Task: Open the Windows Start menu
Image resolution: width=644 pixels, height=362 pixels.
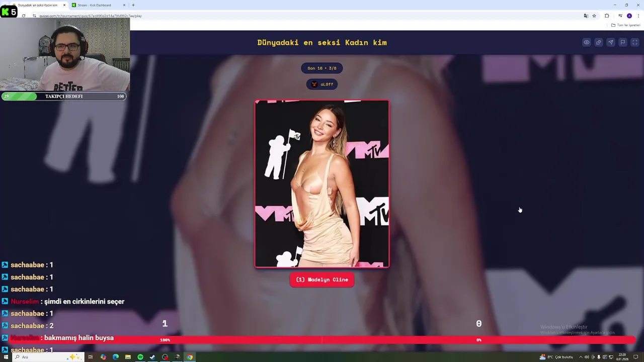Action: tap(6, 357)
